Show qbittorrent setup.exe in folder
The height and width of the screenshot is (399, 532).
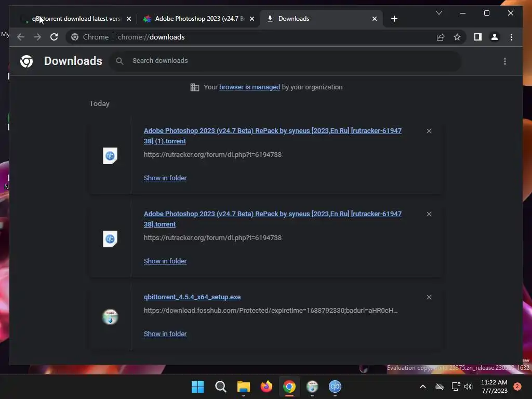click(165, 334)
